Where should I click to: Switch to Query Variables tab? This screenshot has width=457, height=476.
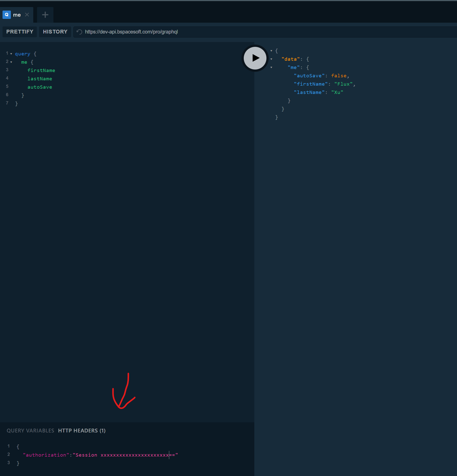30,431
